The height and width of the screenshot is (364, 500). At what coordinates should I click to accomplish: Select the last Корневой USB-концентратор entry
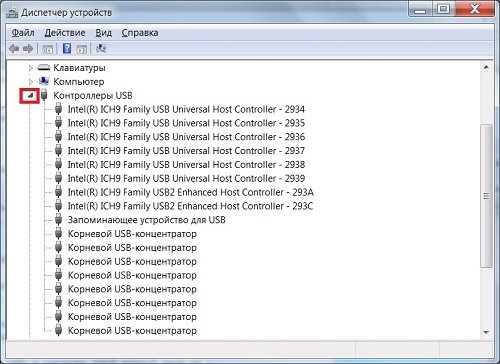(x=132, y=331)
